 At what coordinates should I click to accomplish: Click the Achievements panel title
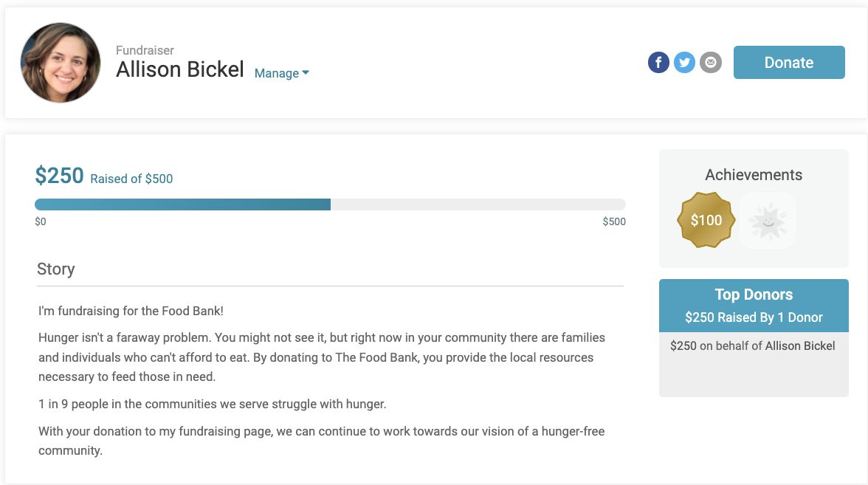click(754, 175)
